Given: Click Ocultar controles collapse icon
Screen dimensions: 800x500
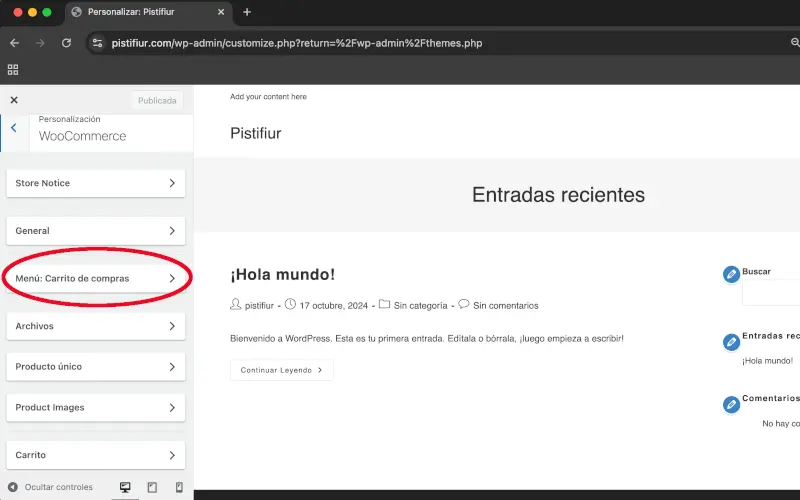Looking at the screenshot, I should coord(13,487).
